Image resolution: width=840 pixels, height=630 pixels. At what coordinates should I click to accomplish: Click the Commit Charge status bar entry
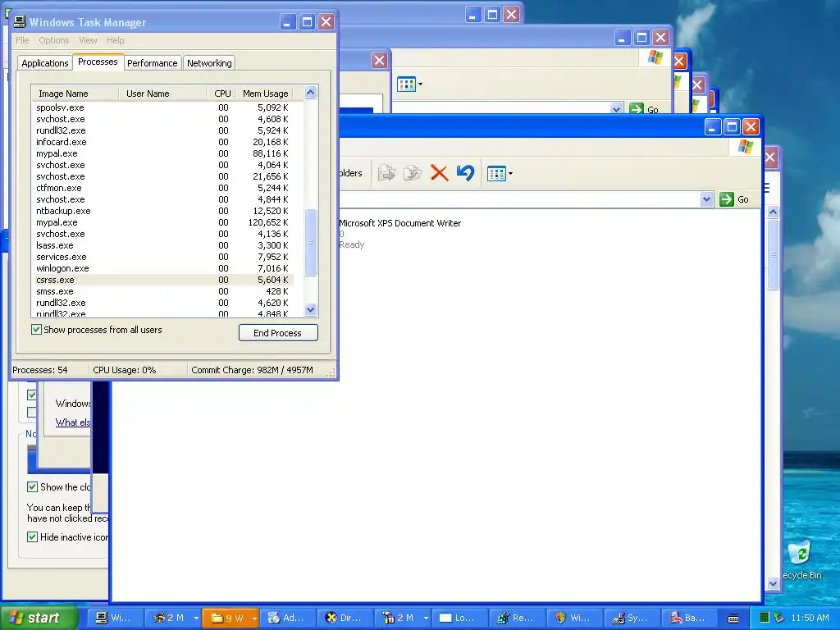coord(253,370)
